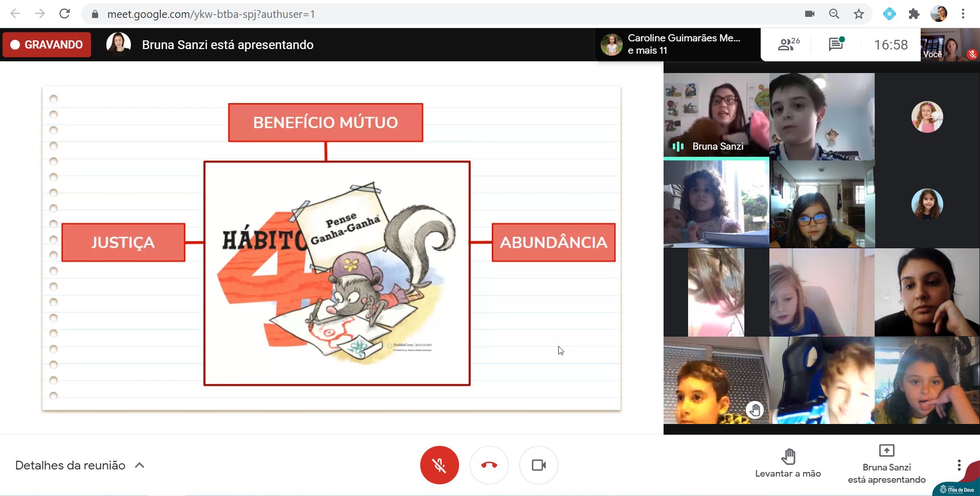Toggle the camera on or off

pyautogui.click(x=538, y=465)
